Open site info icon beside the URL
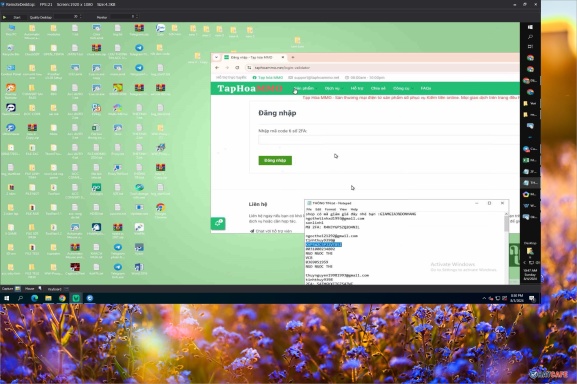The image size is (577, 384). coord(249,68)
